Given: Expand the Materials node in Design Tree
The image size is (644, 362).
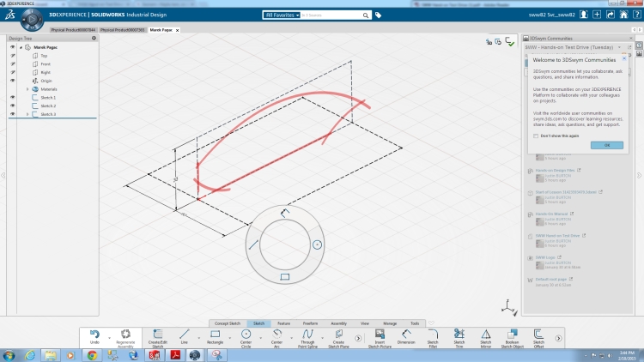Looking at the screenshot, I should (27, 89).
